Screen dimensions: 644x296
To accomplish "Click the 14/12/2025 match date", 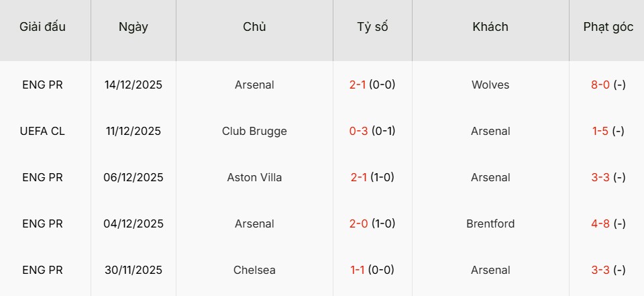I will point(133,85).
